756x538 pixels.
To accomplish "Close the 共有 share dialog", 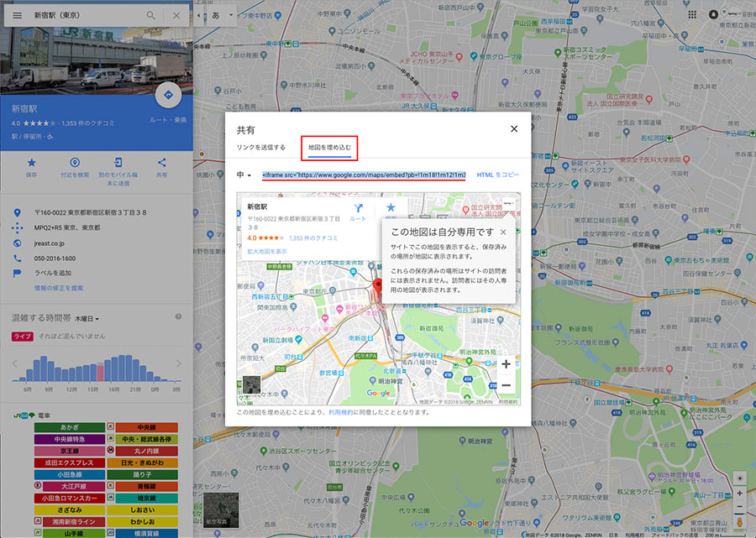I will [514, 128].
